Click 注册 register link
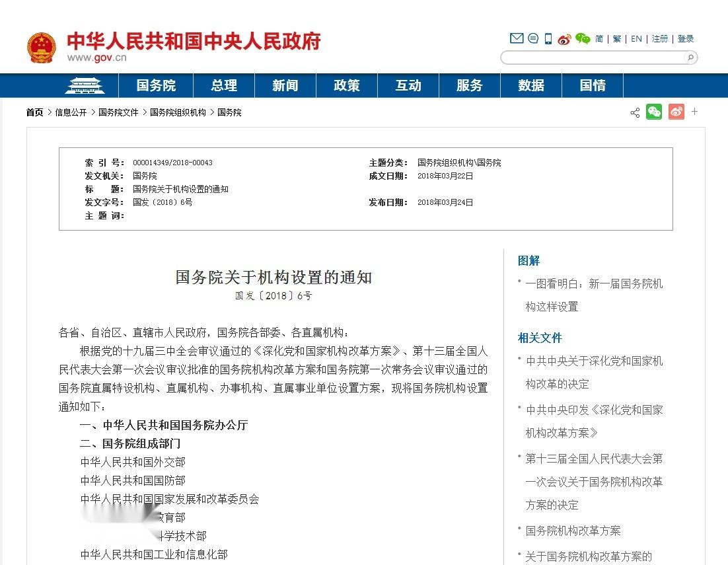 [x=660, y=39]
